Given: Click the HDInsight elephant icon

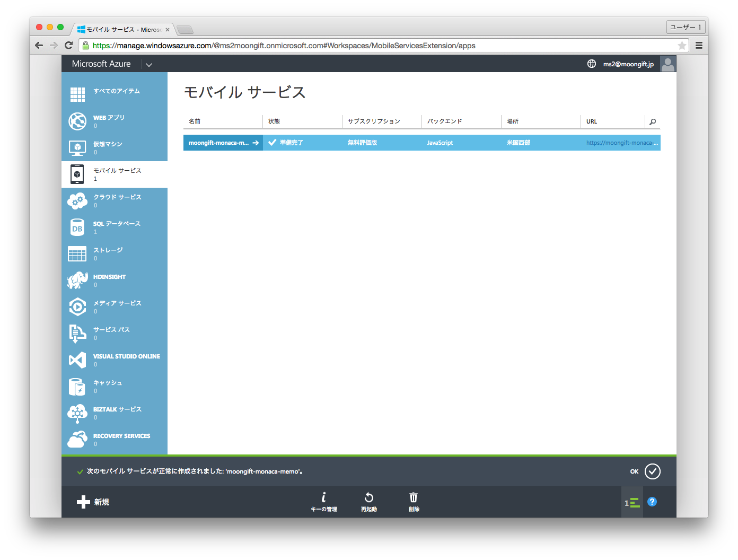Looking at the screenshot, I should (77, 281).
